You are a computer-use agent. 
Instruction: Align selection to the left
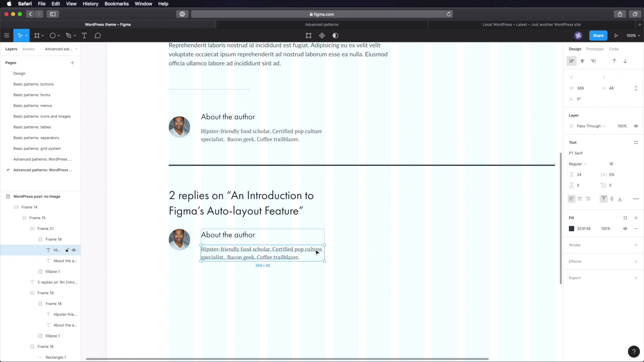pyautogui.click(x=572, y=61)
